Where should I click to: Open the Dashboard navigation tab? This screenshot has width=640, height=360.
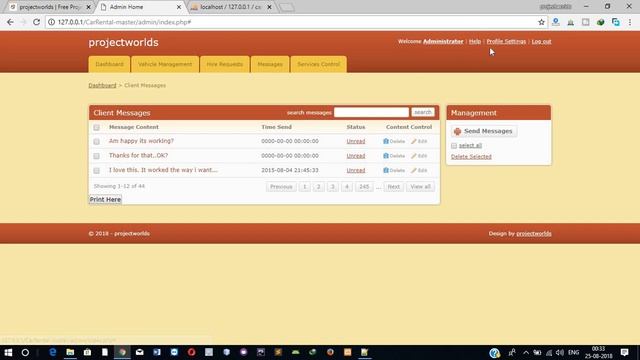(109, 64)
